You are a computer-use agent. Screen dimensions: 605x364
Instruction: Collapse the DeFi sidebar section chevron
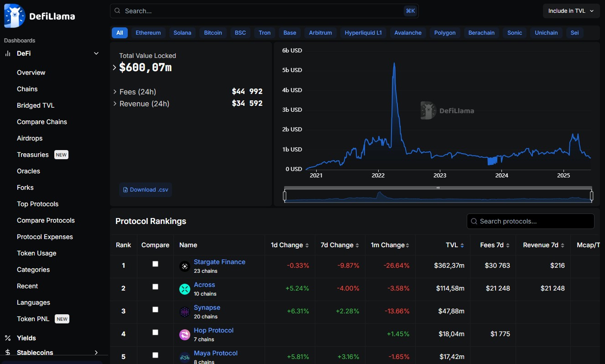[x=96, y=53]
